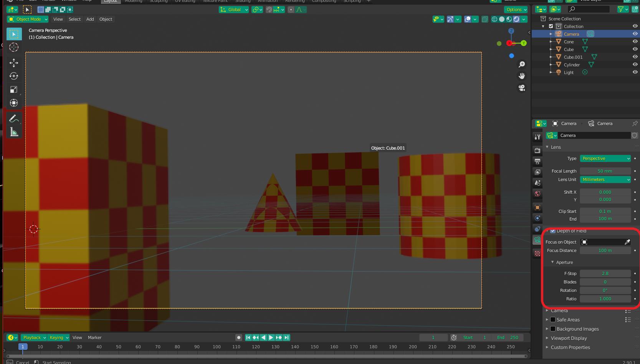Open the Physics properties tab
640x364 pixels.
[537, 218]
